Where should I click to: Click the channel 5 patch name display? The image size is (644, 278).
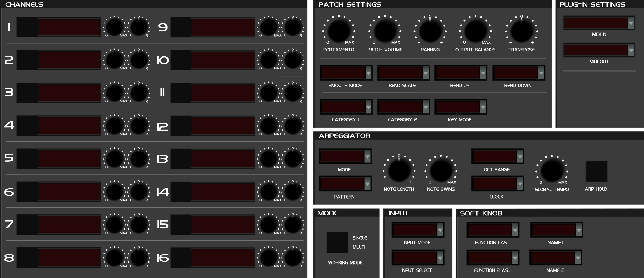[69, 159]
